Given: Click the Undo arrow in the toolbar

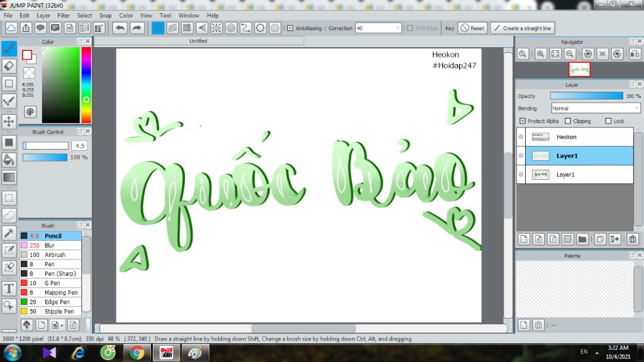Looking at the screenshot, I should click(x=120, y=28).
